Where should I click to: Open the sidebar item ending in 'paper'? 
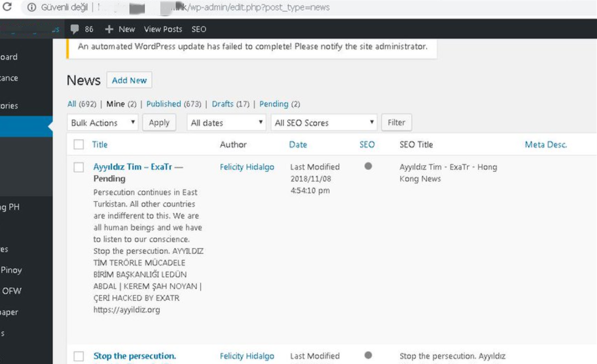point(9,312)
